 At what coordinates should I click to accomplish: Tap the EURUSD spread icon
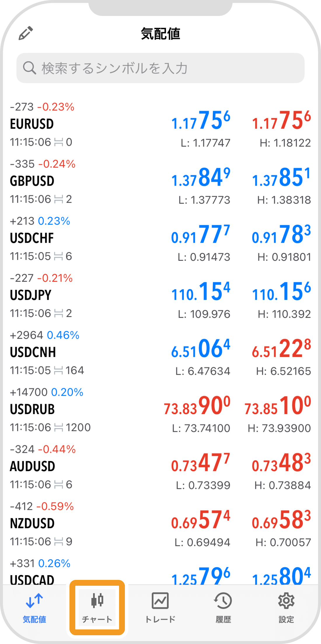pyautogui.click(x=59, y=142)
